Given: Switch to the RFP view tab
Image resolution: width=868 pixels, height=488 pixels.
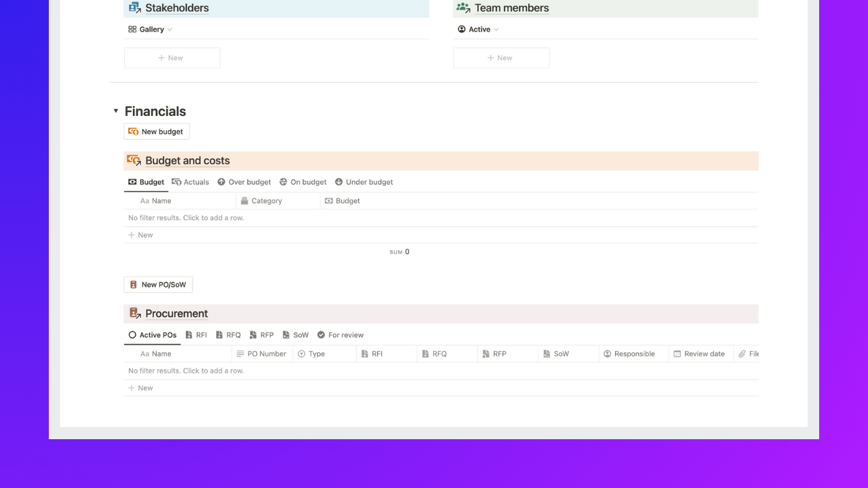Looking at the screenshot, I should (262, 335).
